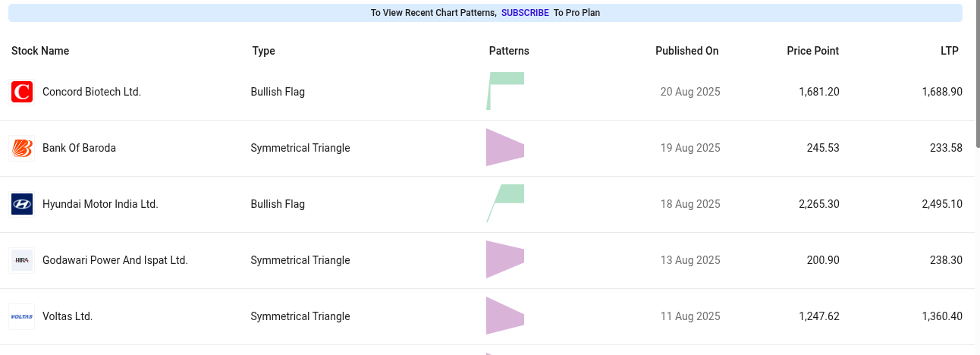
Task: Click the SUBSCRIBE link in banner
Action: pyautogui.click(x=525, y=13)
